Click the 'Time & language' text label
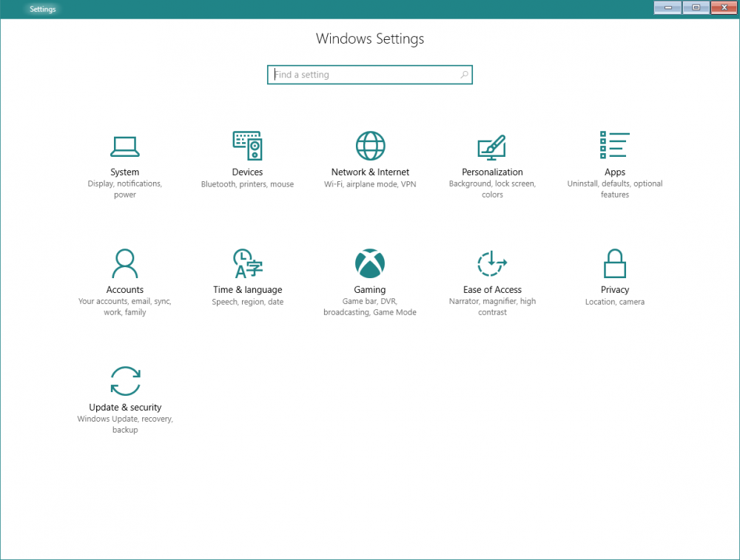The image size is (740, 560). point(247,290)
